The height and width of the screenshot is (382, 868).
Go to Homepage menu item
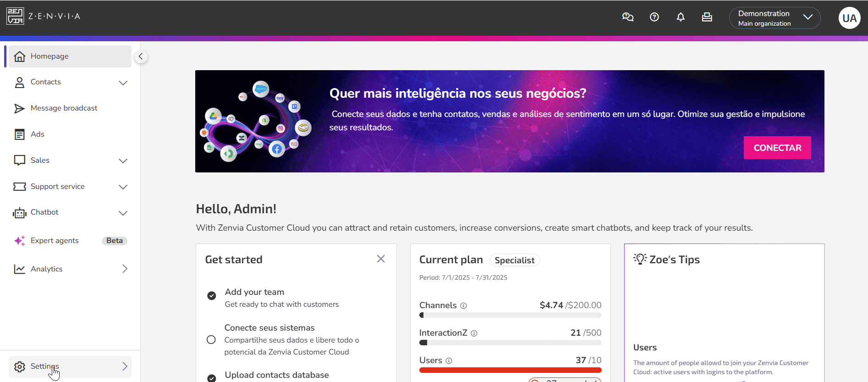point(70,56)
